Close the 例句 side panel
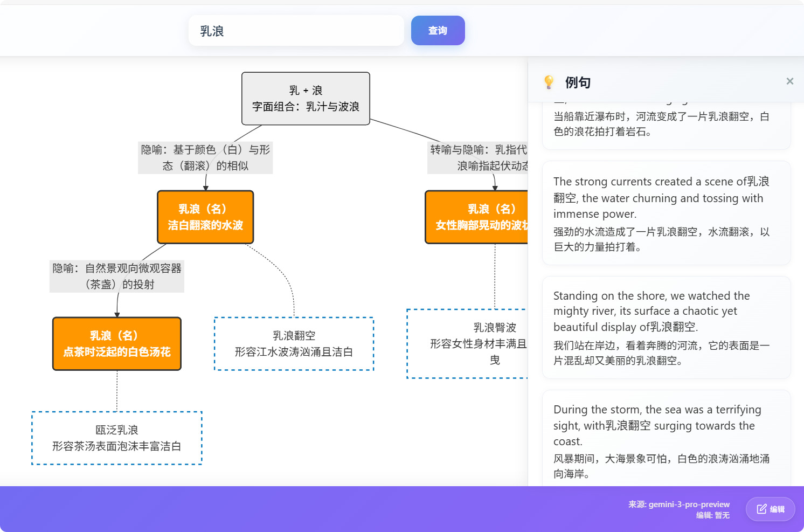The height and width of the screenshot is (532, 804). point(789,81)
